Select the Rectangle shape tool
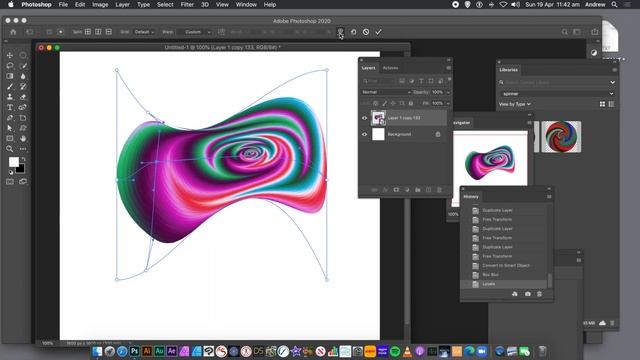The image size is (640, 360). [10, 138]
